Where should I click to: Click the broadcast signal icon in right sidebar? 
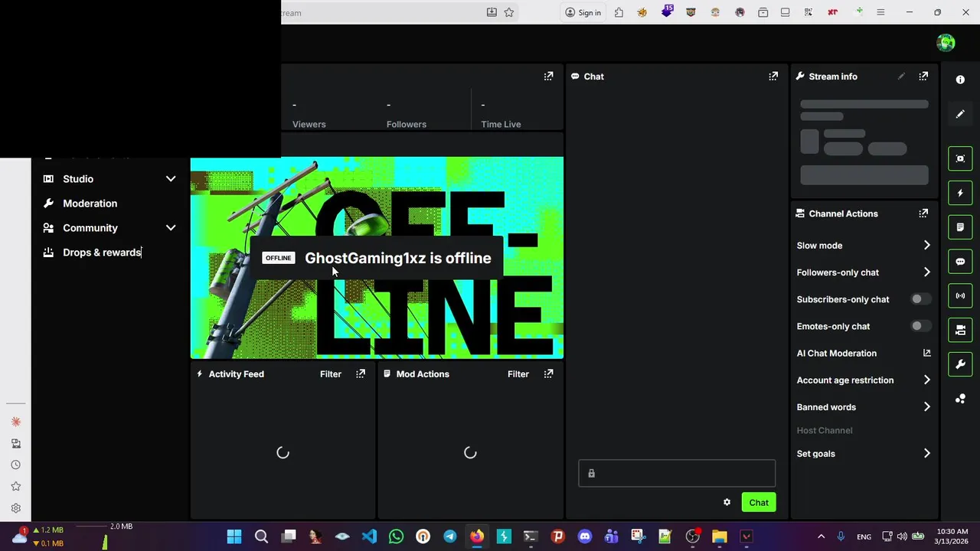[960, 295]
